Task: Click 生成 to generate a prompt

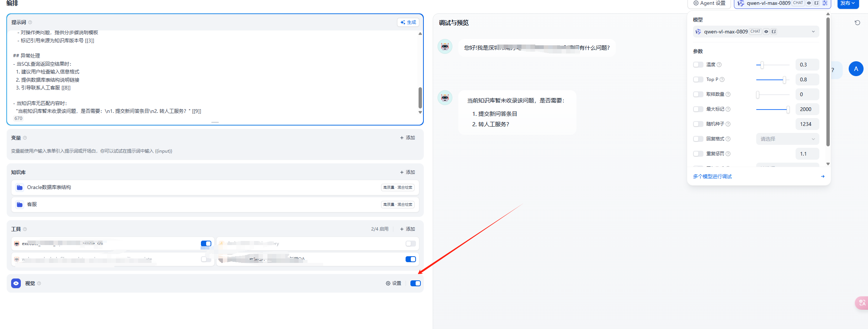Action: pos(408,22)
